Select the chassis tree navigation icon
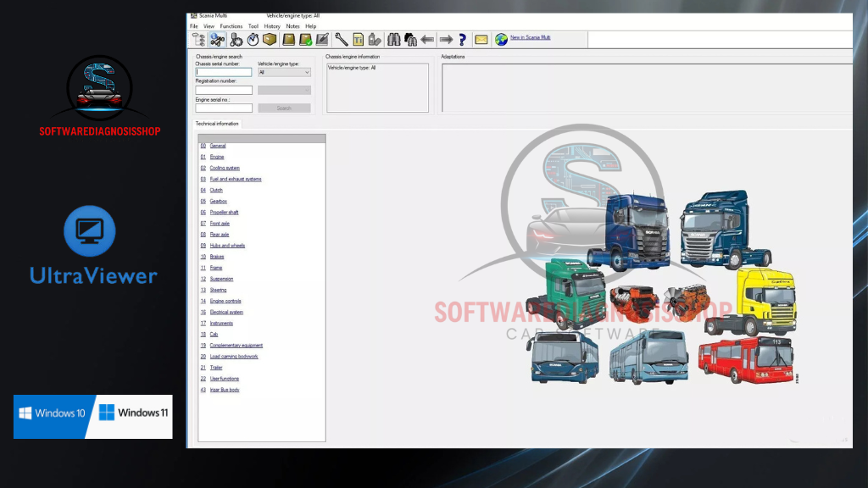The image size is (868, 488). point(198,39)
